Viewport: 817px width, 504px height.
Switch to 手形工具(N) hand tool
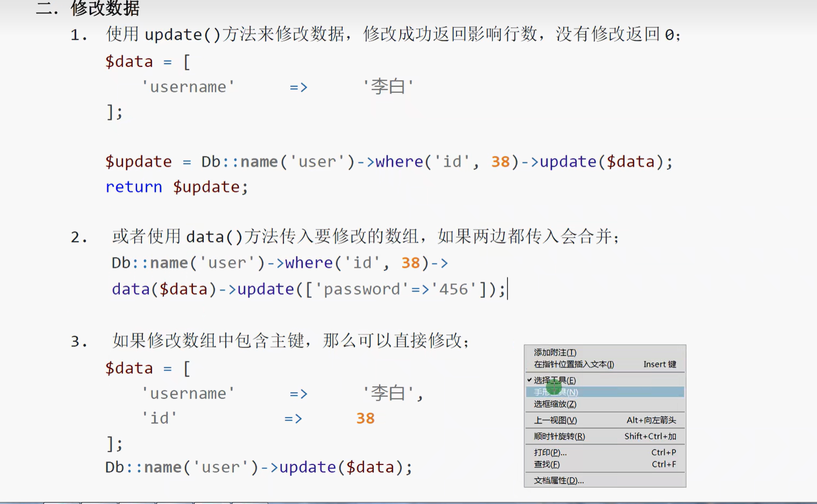(x=605, y=392)
